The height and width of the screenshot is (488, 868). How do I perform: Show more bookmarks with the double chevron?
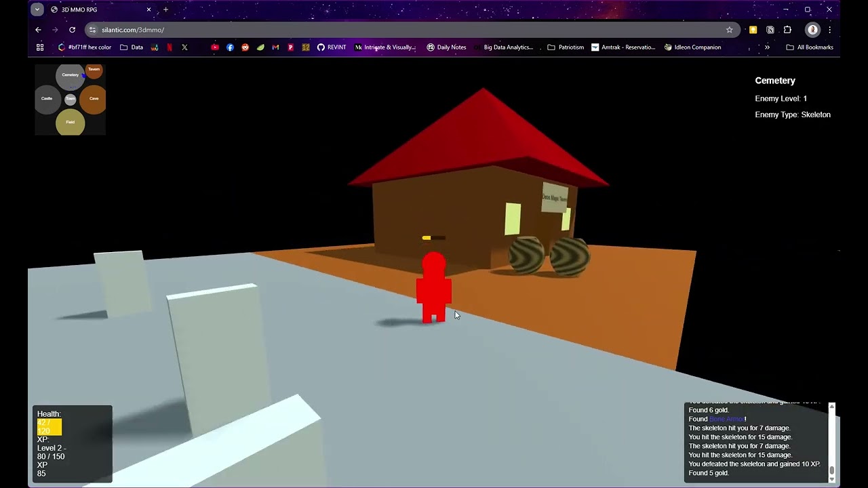(767, 47)
